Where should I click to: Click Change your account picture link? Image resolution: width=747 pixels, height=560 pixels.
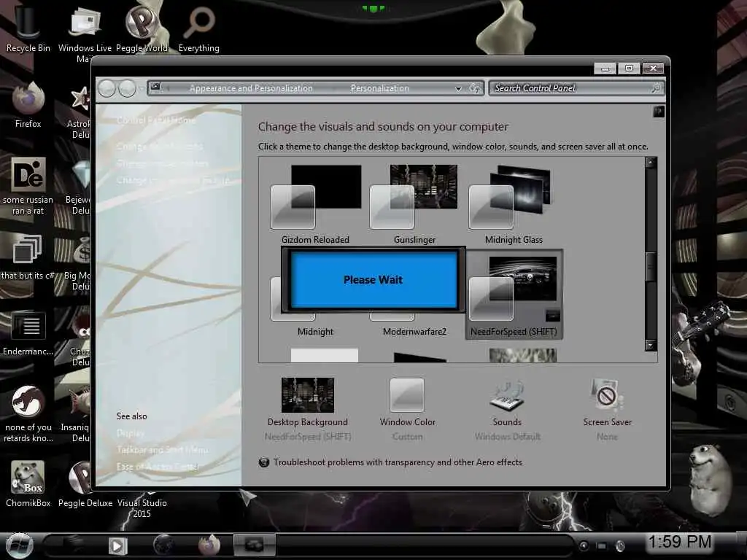(x=173, y=181)
